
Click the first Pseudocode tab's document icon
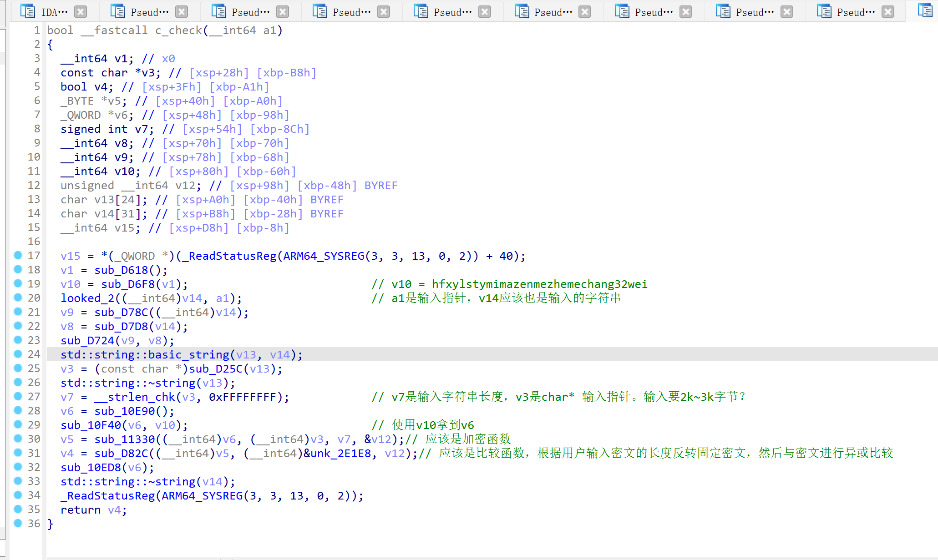118,12
